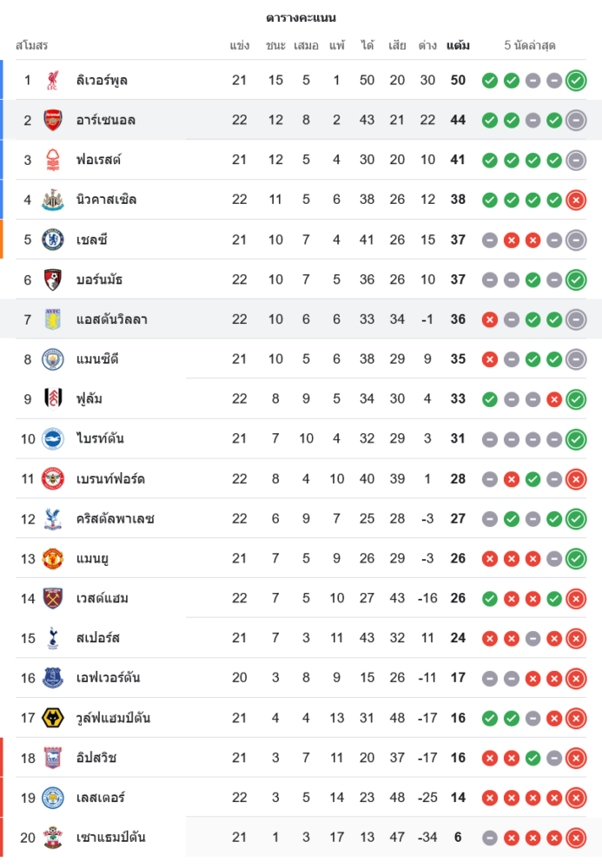
Task: Open the เลสเตอร์ team link
Action: (x=97, y=798)
